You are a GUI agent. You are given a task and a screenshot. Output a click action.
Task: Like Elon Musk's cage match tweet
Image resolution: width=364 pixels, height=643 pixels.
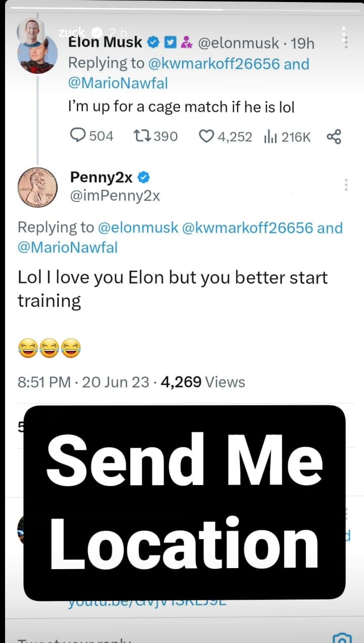(206, 136)
